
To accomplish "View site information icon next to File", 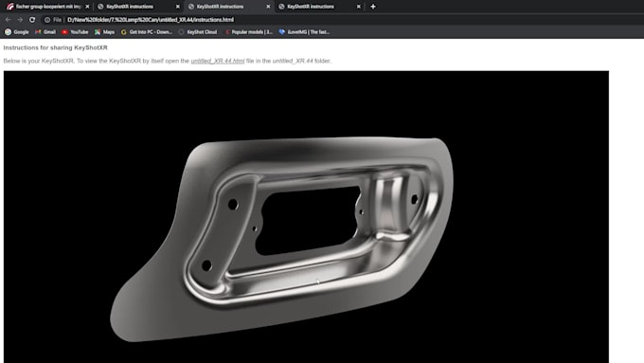I will point(47,20).
